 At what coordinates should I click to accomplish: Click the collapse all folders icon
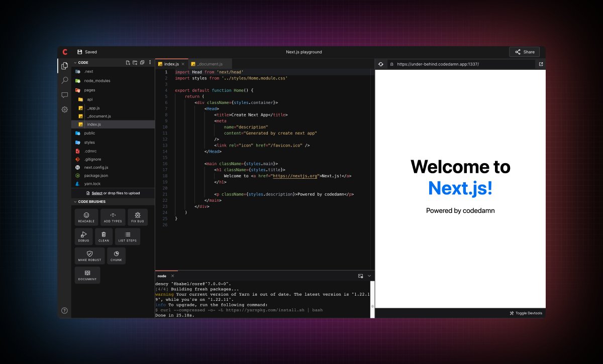[x=142, y=63]
